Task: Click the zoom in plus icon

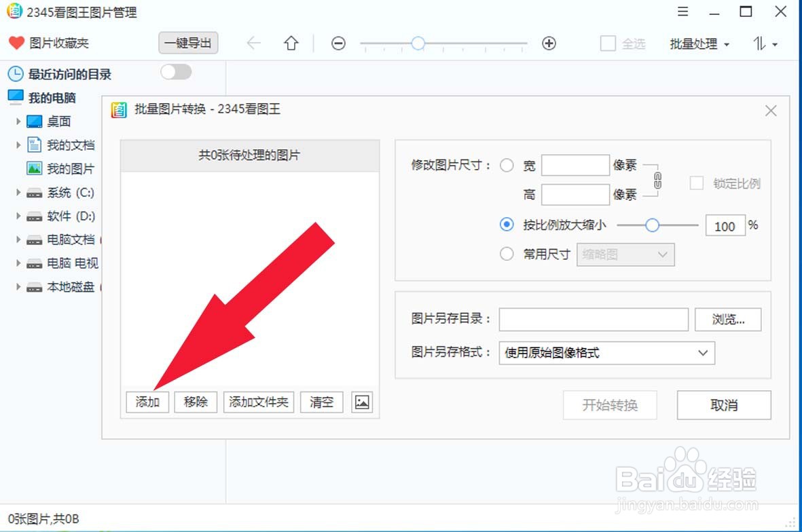Action: tap(549, 43)
